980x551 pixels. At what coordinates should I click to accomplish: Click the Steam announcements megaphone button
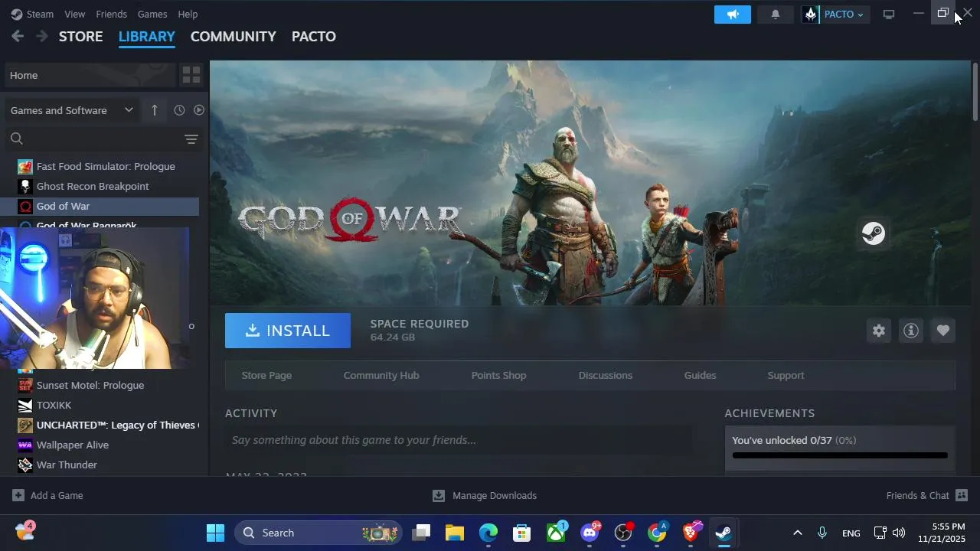pos(733,15)
